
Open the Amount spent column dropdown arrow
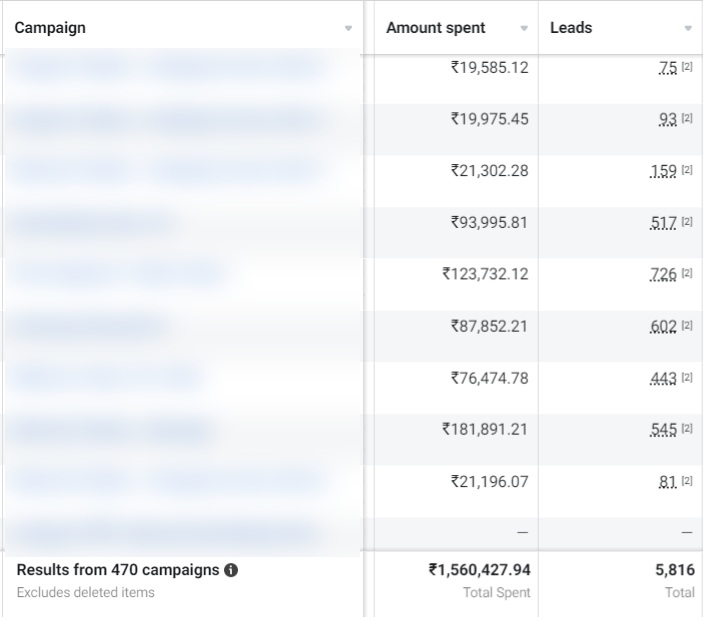[x=523, y=28]
